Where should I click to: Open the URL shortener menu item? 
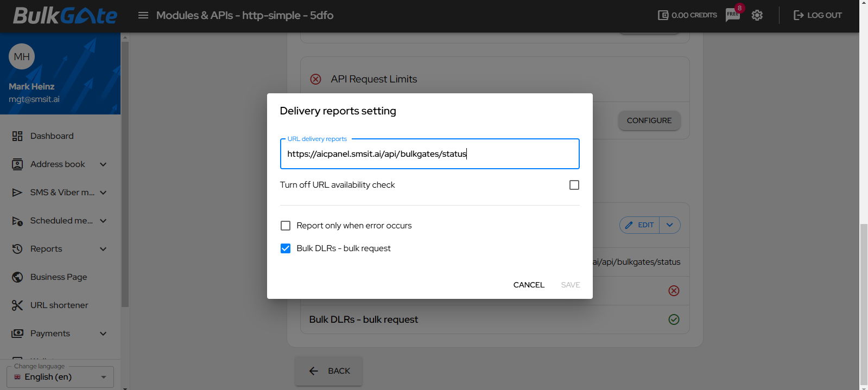pos(60,305)
